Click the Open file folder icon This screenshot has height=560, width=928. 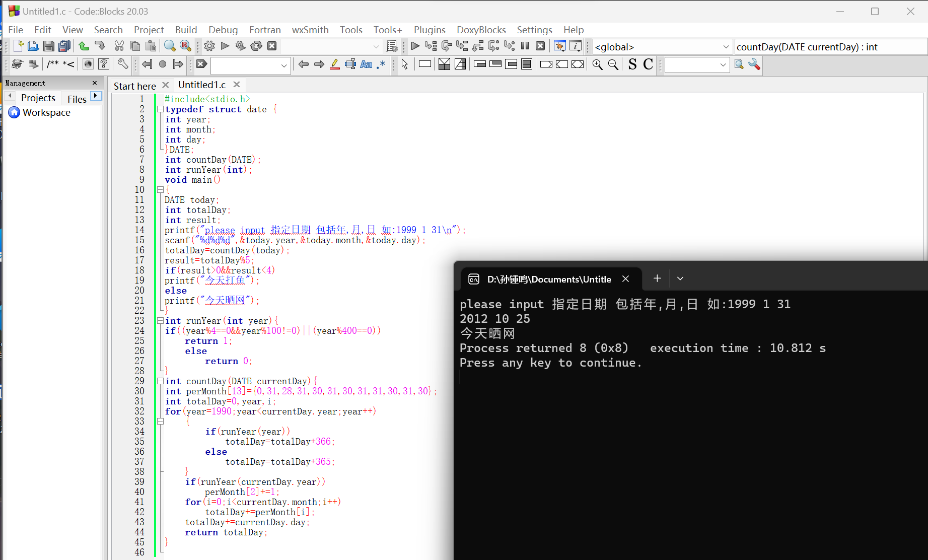pos(33,46)
